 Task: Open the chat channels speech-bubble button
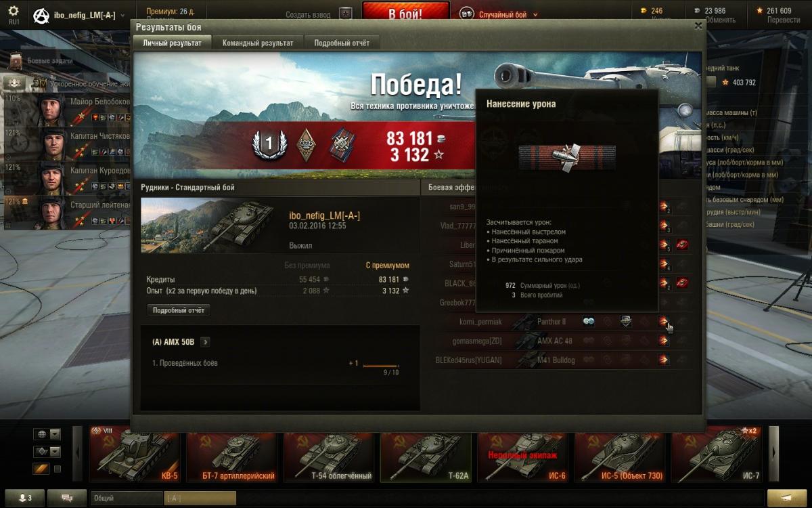[67, 498]
